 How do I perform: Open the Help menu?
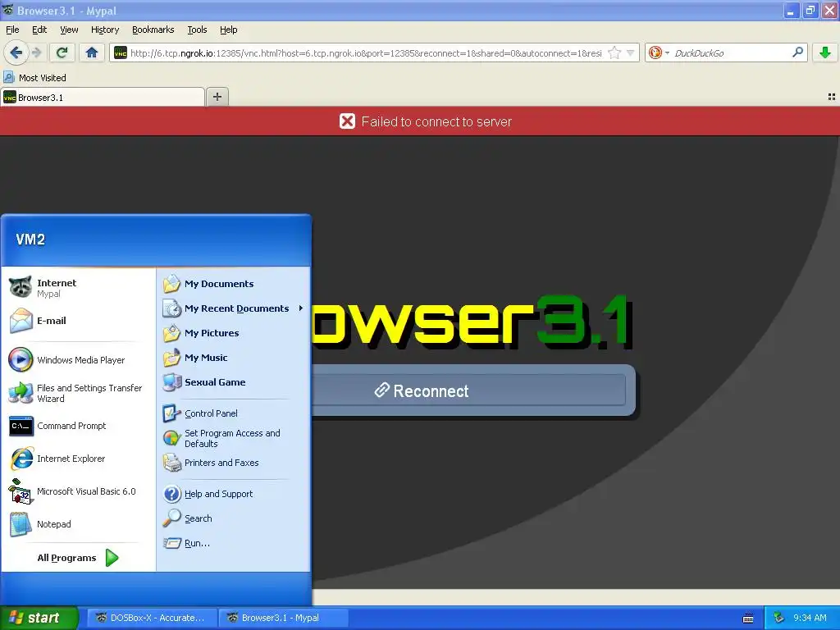[x=229, y=30]
